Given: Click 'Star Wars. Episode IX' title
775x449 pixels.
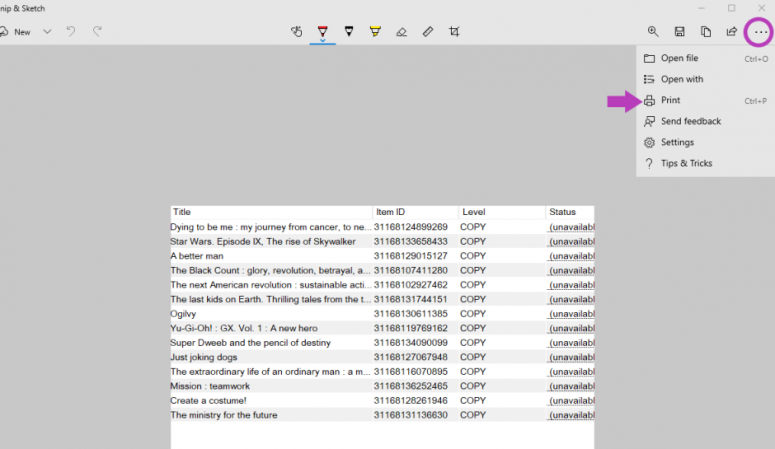Looking at the screenshot, I should tap(263, 242).
